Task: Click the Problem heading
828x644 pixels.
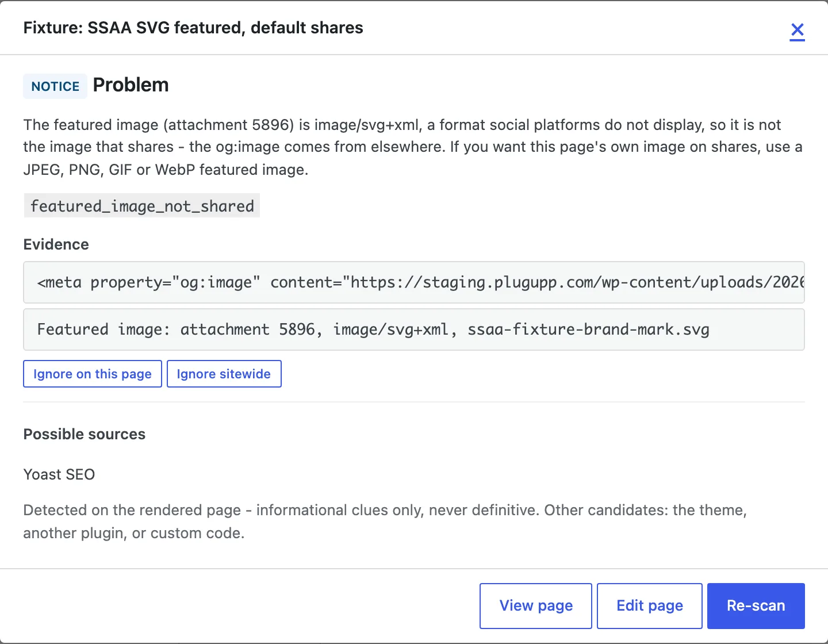Action: [131, 85]
